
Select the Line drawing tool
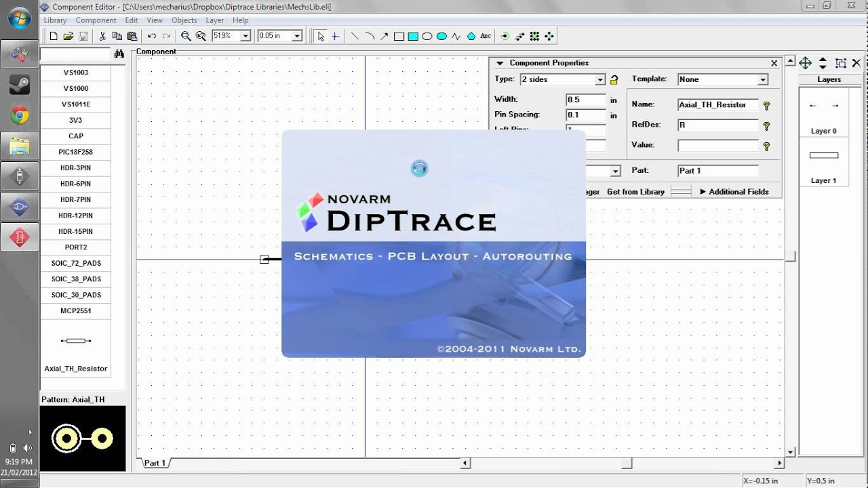click(x=355, y=36)
